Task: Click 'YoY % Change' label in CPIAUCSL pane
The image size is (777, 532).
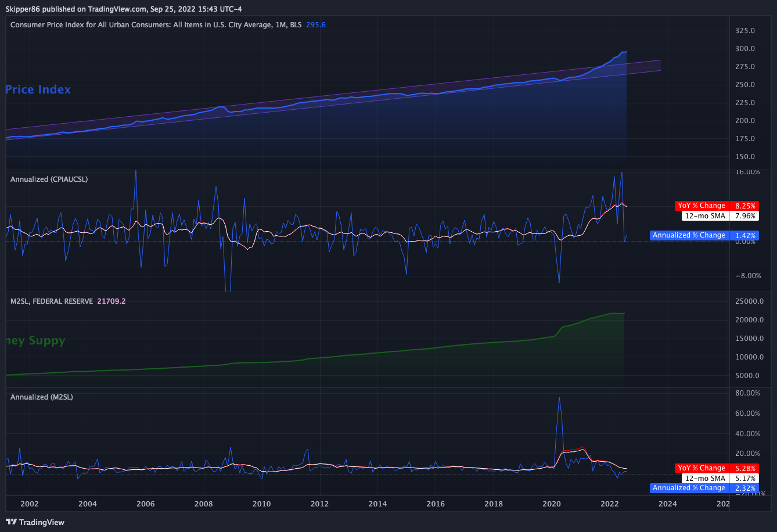Action: click(702, 206)
